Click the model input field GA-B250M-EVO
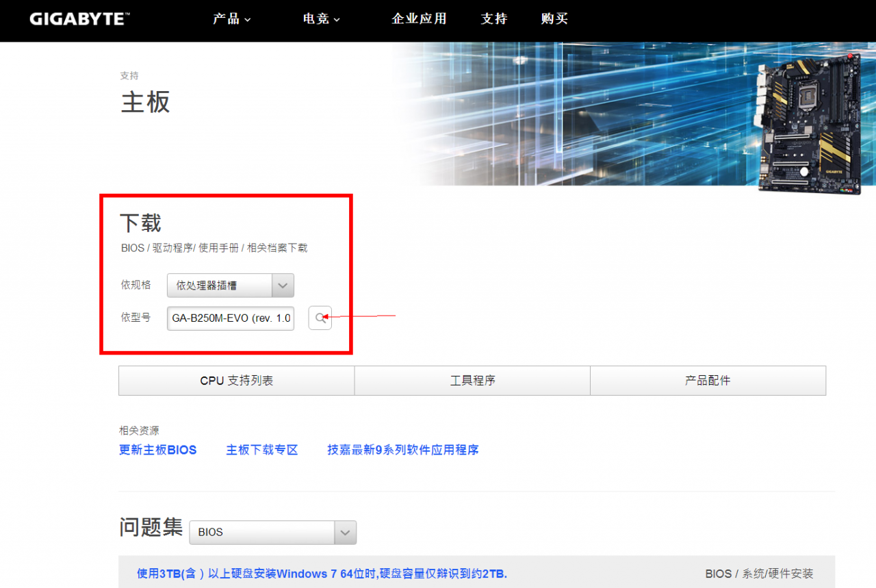The image size is (876, 588). [231, 318]
